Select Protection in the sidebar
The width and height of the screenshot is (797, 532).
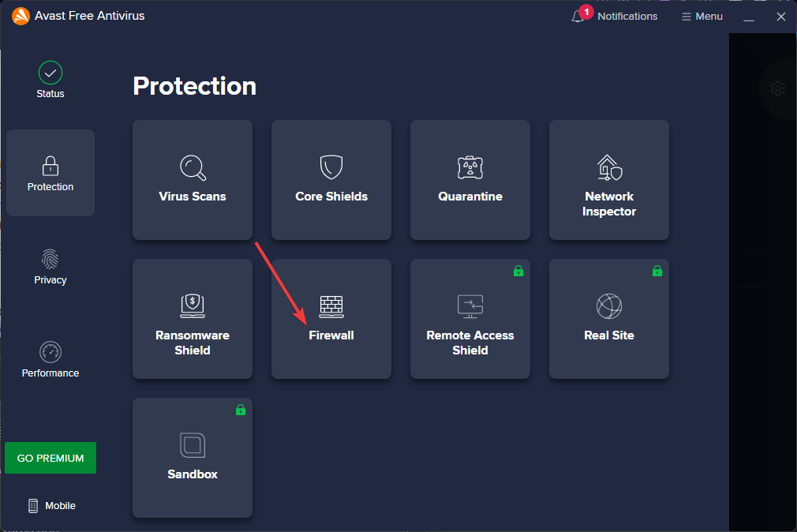click(x=51, y=173)
